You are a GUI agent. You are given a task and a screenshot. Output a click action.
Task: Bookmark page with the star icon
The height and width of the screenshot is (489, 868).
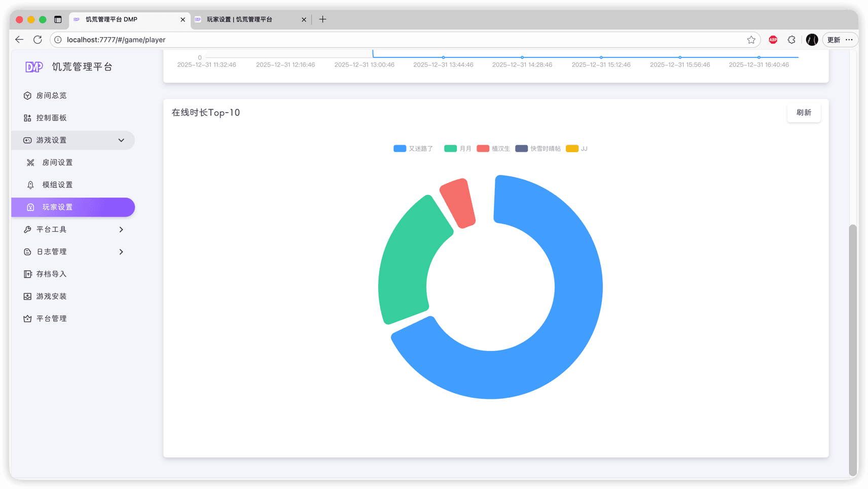click(751, 40)
